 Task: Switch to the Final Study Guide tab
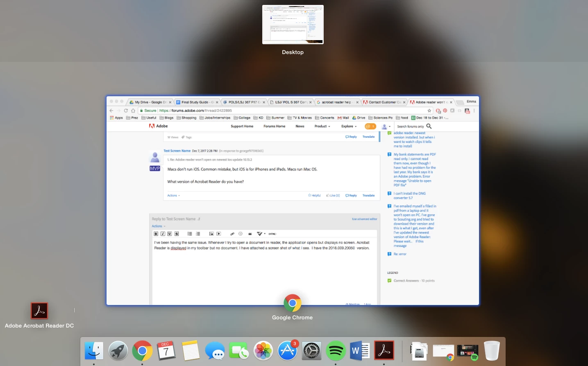[197, 102]
